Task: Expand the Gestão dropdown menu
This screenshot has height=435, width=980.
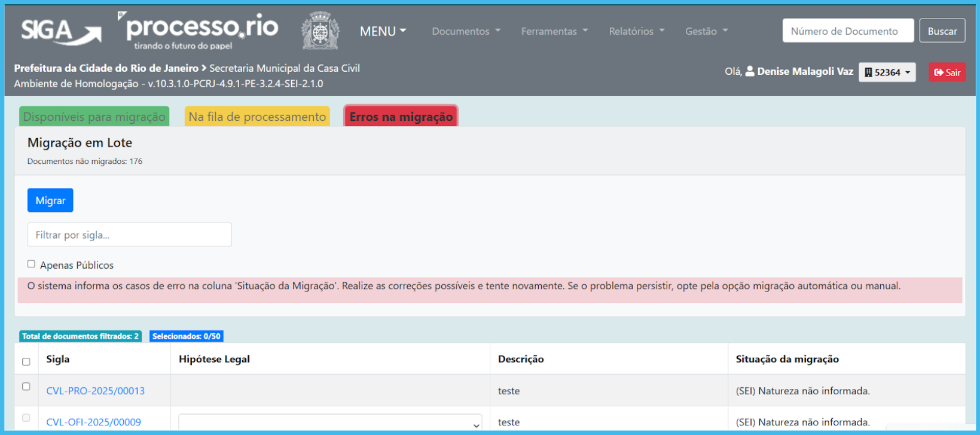Action: coord(706,31)
